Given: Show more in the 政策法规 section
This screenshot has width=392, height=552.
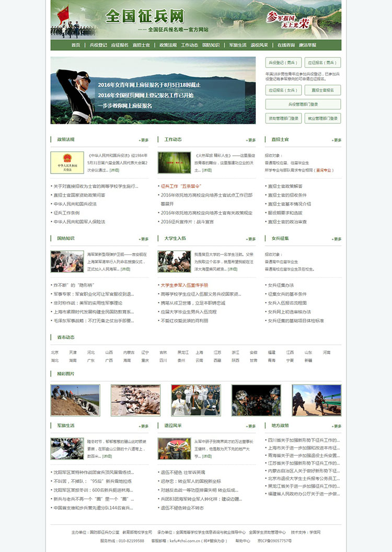Looking at the screenshot, I should pyautogui.click(x=144, y=140).
